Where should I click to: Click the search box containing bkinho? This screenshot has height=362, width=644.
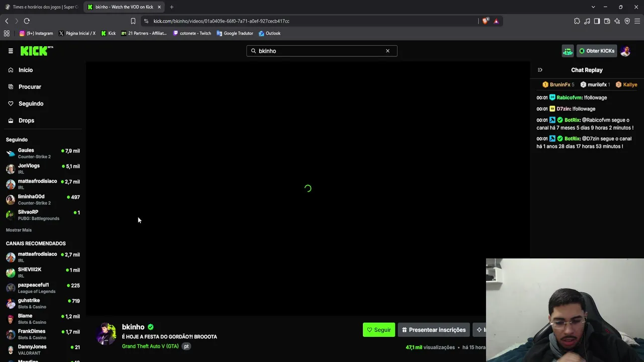[x=321, y=51]
